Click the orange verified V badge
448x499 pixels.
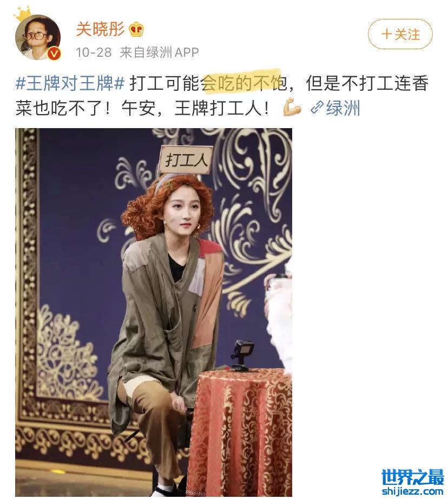pos(55,54)
